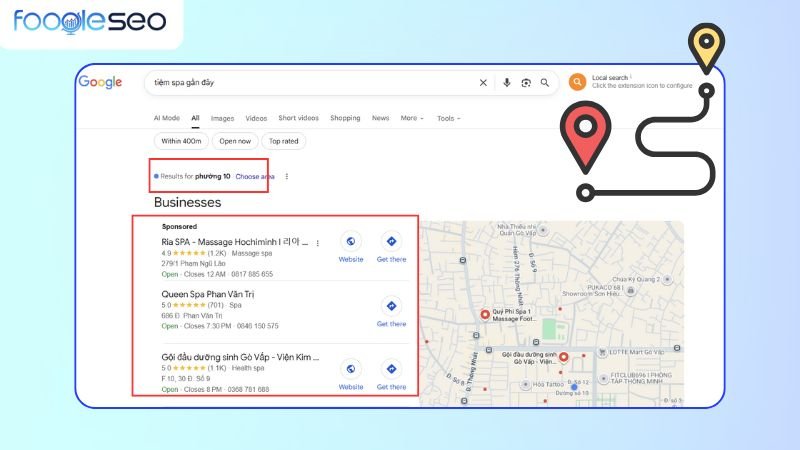Open three-dot options next to Choose area
The height and width of the screenshot is (450, 800).
(x=287, y=176)
